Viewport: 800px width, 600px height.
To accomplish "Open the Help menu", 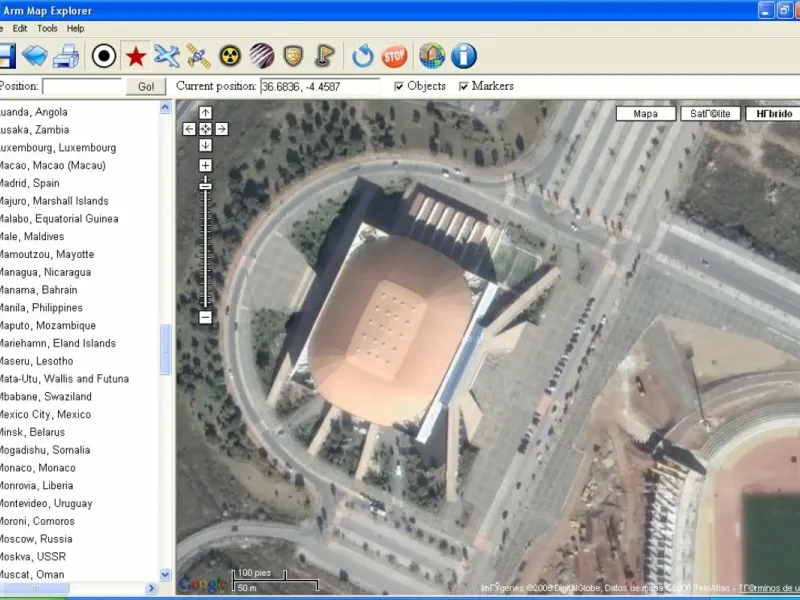I will point(76,29).
